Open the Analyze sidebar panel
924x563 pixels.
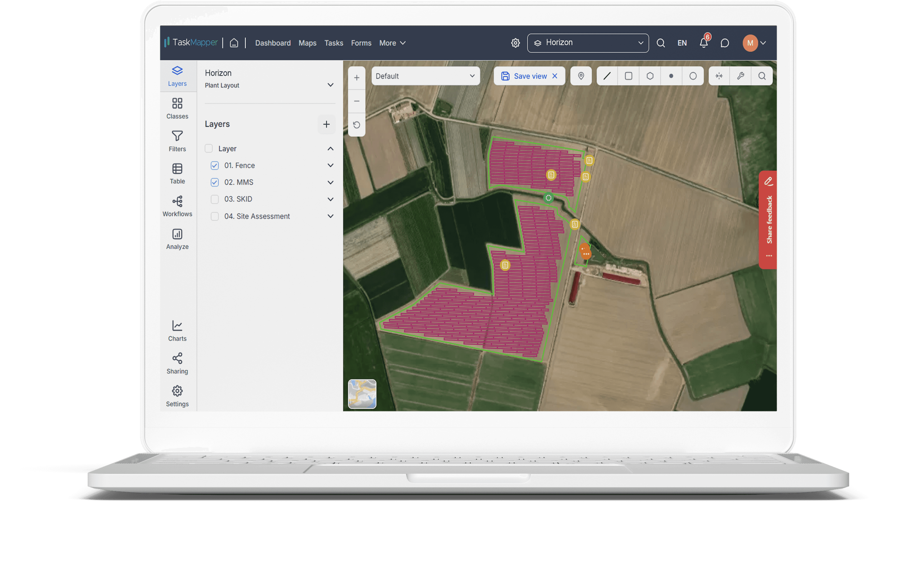[x=177, y=239]
